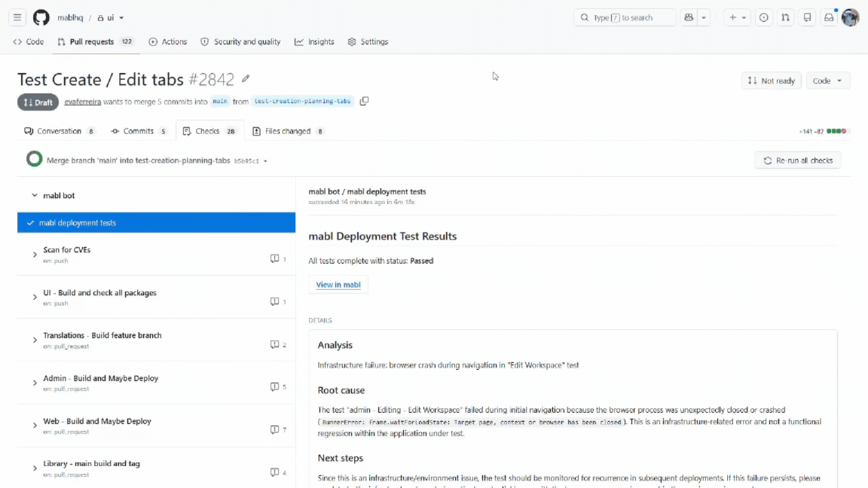
Task: Expand Web - Build and Maybe Deploy
Action: (x=35, y=425)
